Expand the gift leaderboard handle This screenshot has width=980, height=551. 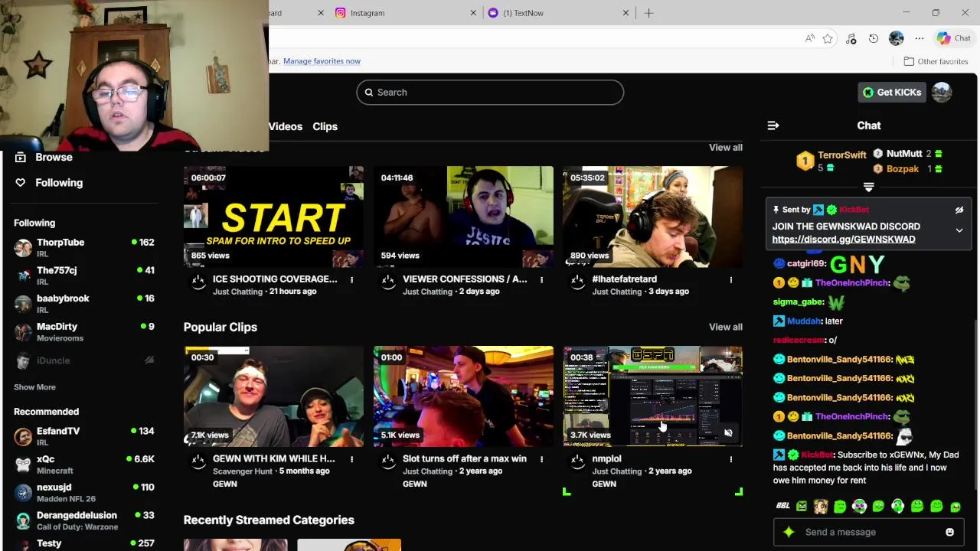click(x=868, y=187)
